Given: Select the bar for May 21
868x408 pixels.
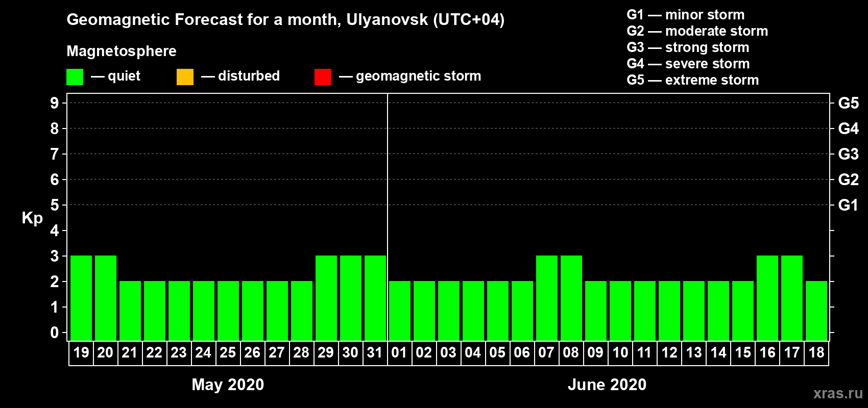Looking at the screenshot, I should coord(130,311).
